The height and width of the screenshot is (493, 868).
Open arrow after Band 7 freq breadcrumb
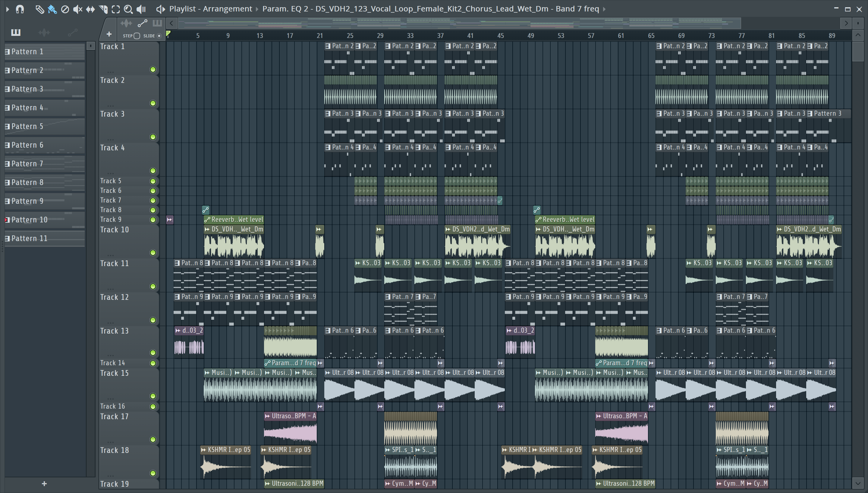[604, 9]
